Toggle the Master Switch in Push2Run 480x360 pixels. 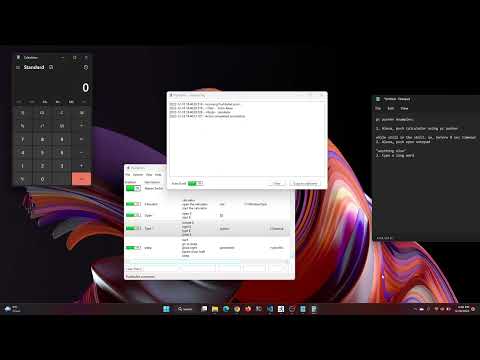click(133, 188)
